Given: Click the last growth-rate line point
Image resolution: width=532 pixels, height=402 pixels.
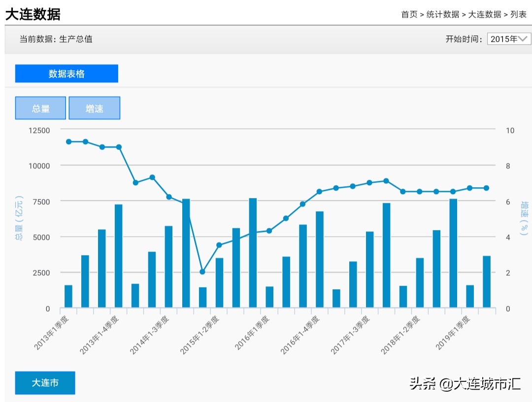Looking at the screenshot, I should pos(486,188).
